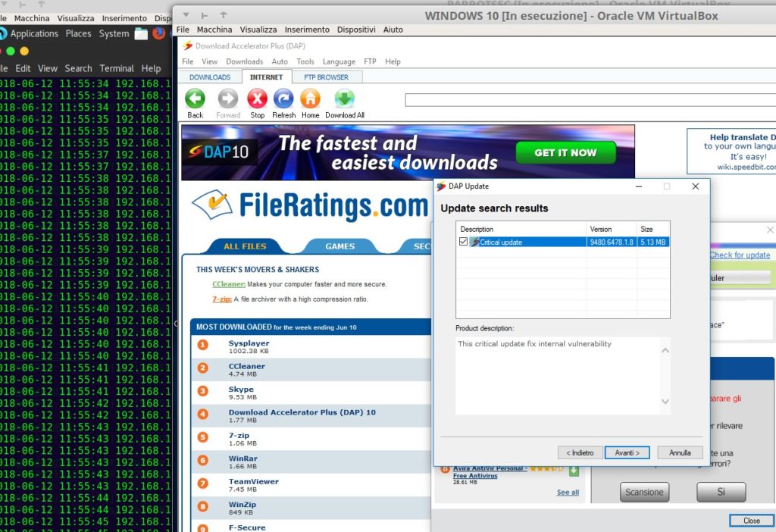This screenshot has height=532, width=776.
Task: Click the number 7 badge beside TeamViewer
Action: pyautogui.click(x=203, y=483)
